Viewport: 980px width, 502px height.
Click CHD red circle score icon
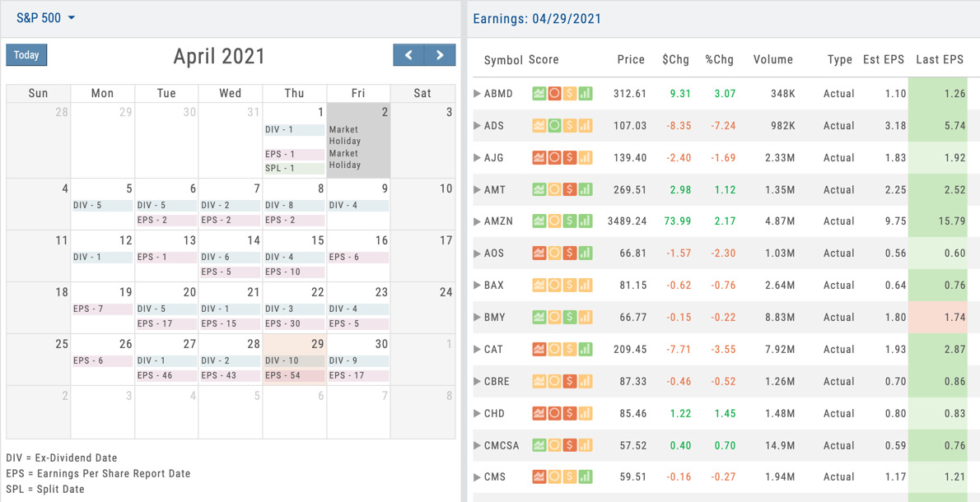pyautogui.click(x=554, y=413)
